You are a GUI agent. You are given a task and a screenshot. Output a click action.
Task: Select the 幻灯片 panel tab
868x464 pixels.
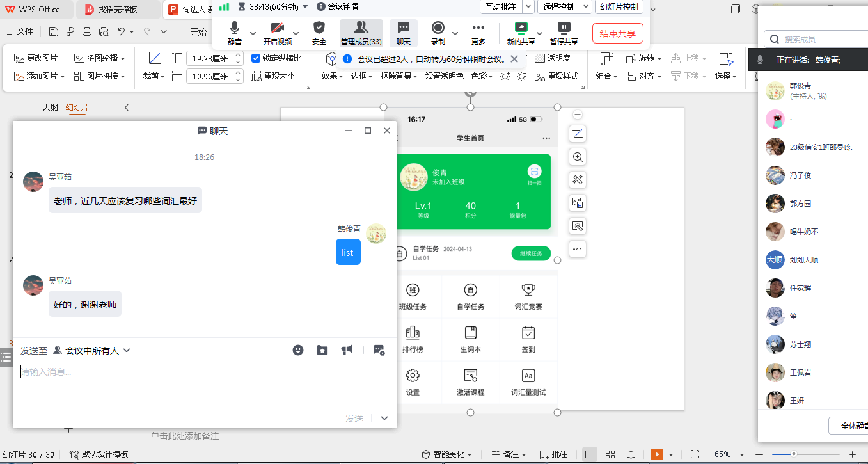pyautogui.click(x=77, y=108)
